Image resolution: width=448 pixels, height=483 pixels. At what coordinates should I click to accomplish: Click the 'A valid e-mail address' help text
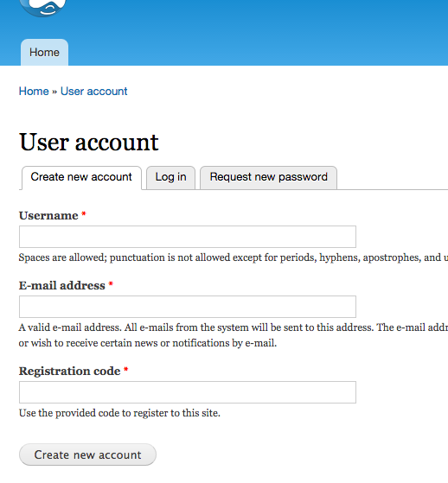[x=234, y=335]
